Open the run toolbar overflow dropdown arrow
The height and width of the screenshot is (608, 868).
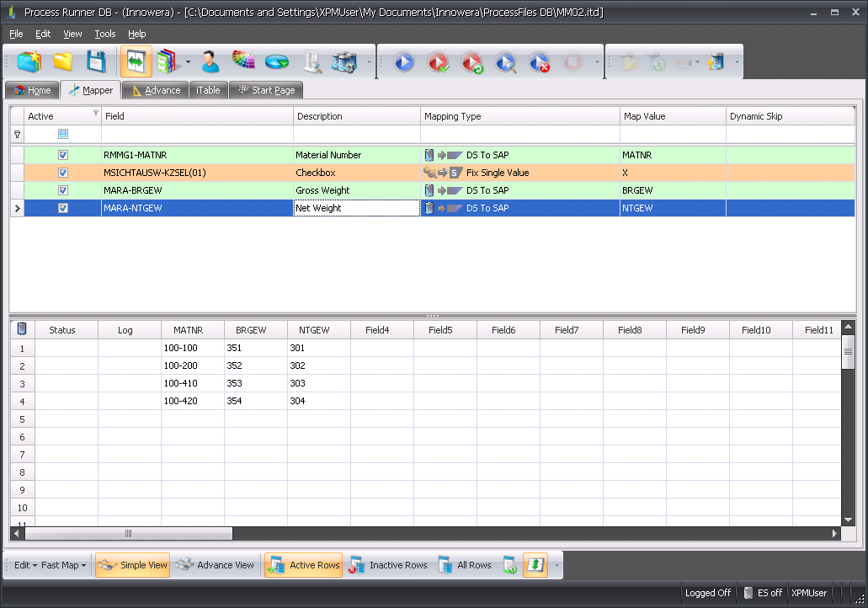[597, 61]
